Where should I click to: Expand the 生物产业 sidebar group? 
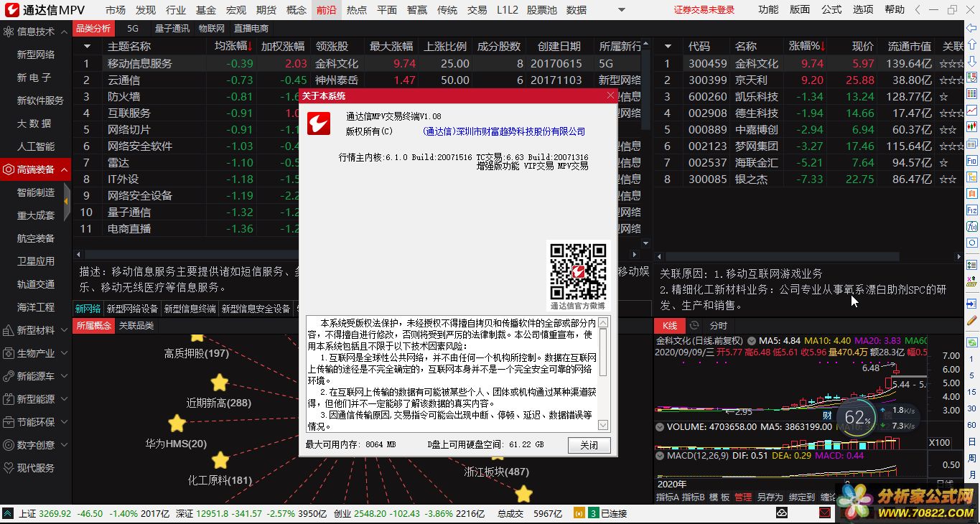(63, 353)
